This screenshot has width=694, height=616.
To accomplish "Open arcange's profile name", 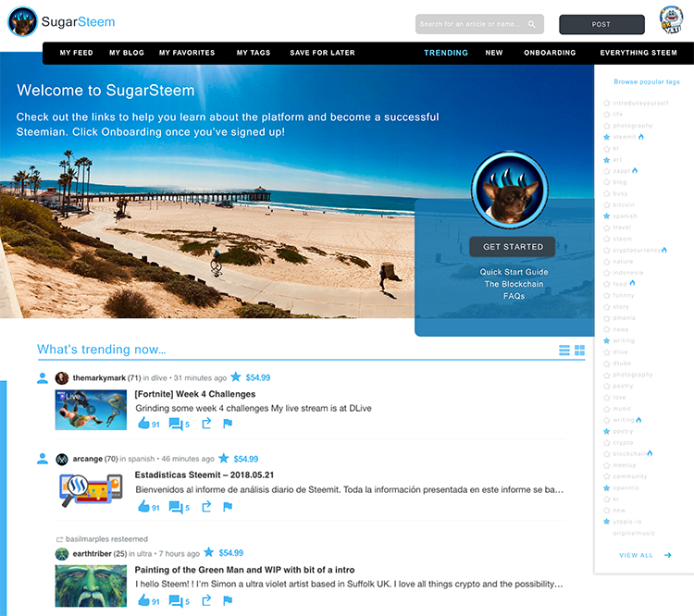I will (x=88, y=459).
